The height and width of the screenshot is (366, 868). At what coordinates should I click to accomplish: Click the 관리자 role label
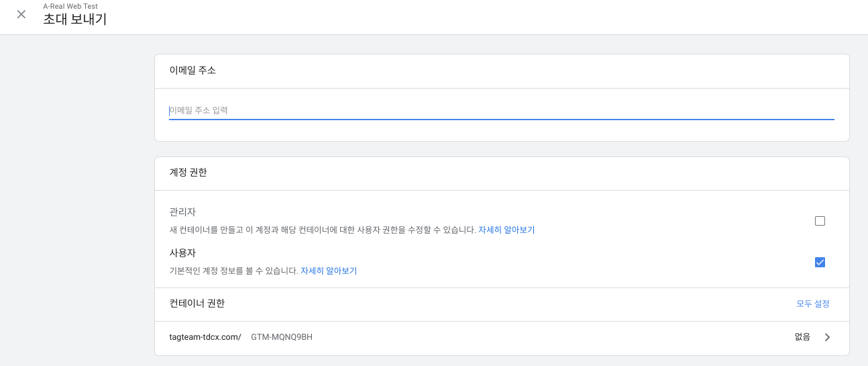click(x=182, y=212)
